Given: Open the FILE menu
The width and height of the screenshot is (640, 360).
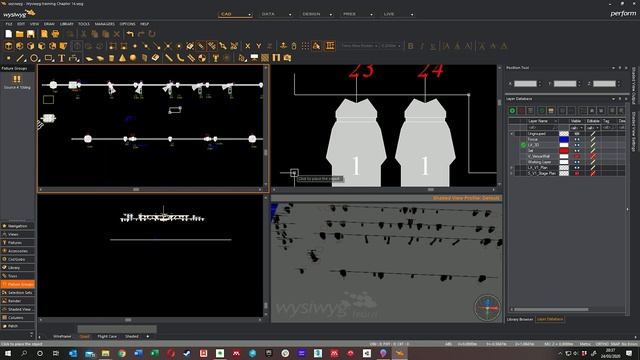Looking at the screenshot, I should tap(9, 24).
